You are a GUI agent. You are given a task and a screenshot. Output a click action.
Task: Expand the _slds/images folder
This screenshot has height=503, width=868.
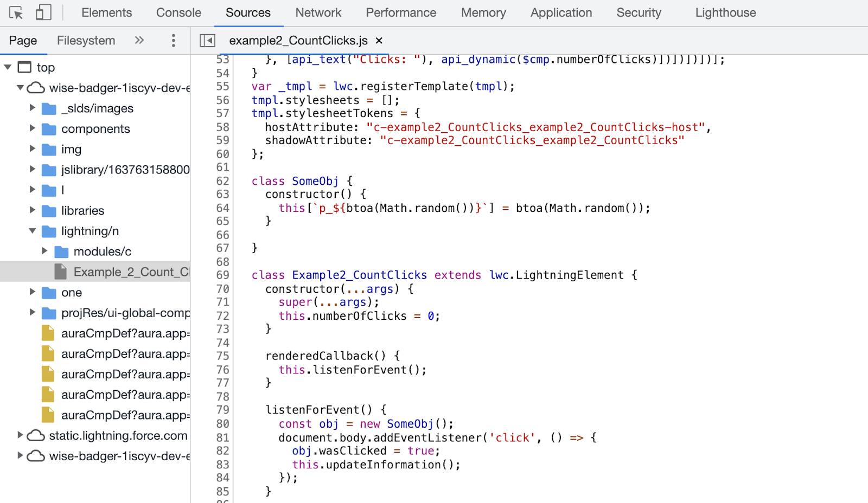click(32, 108)
